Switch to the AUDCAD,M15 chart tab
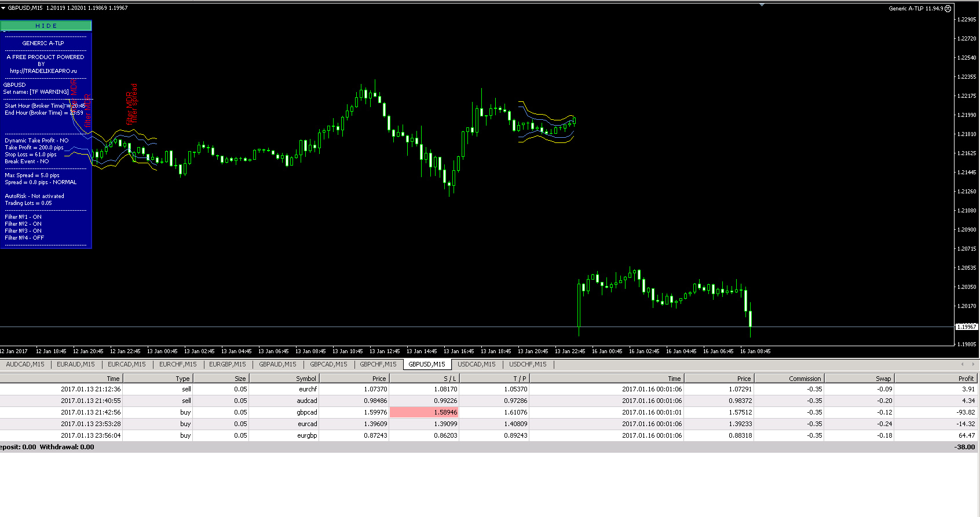 pyautogui.click(x=25, y=364)
